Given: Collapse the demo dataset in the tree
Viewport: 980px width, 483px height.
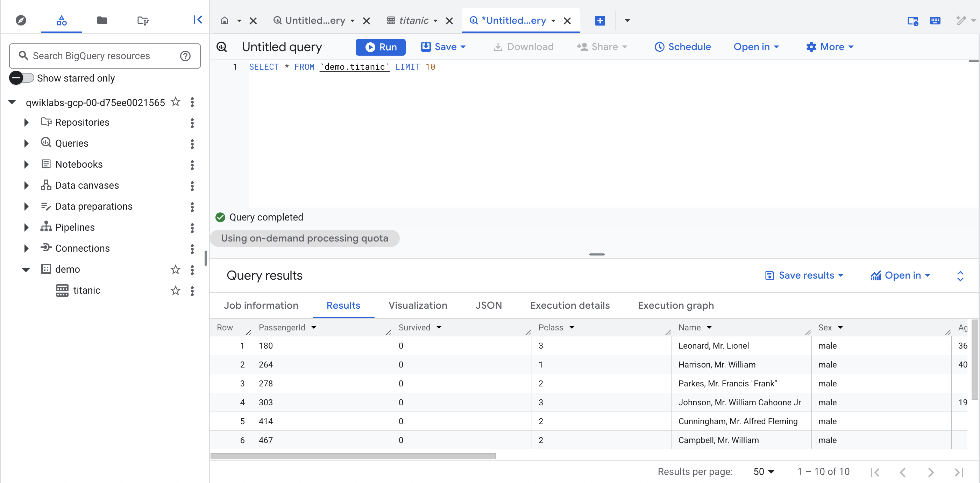Looking at the screenshot, I should (x=26, y=269).
